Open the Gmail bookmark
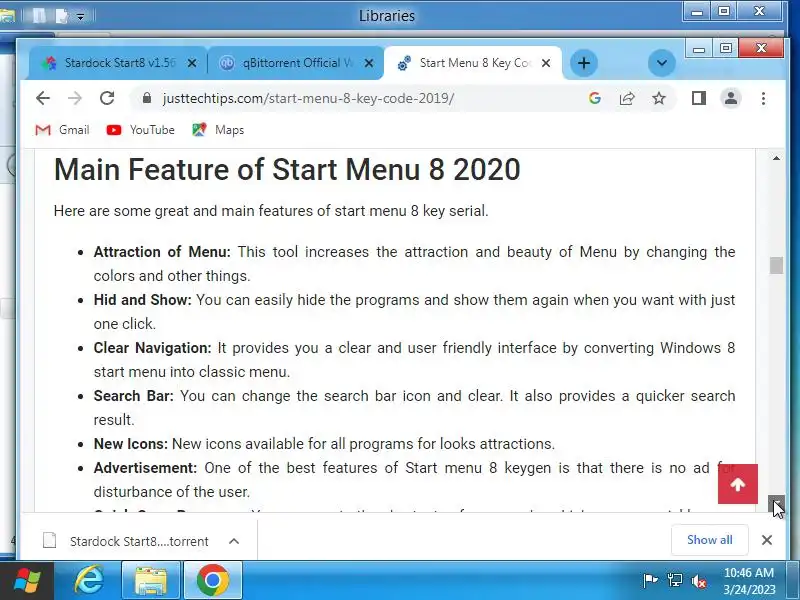The width and height of the screenshot is (800, 600). point(62,130)
